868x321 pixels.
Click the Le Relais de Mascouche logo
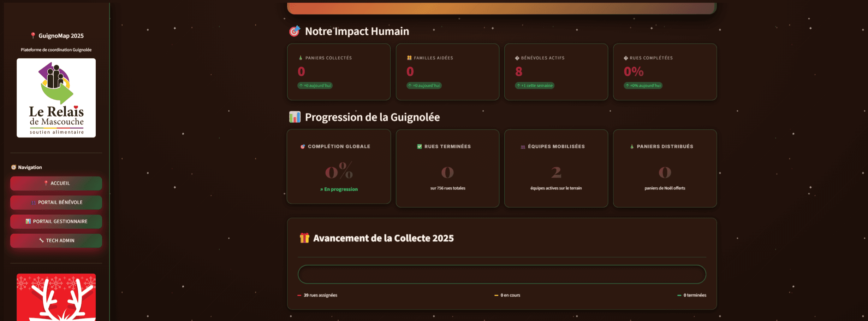click(x=56, y=98)
